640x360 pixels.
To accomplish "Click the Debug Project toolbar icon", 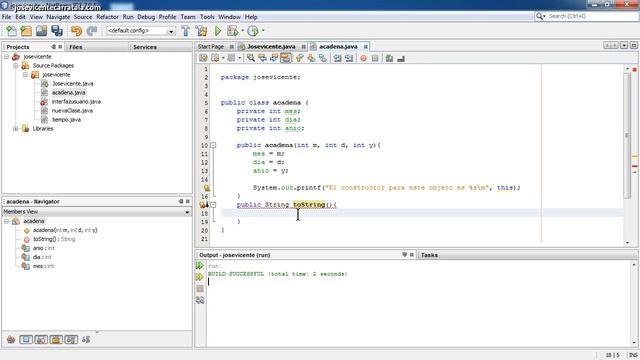I will click(233, 31).
